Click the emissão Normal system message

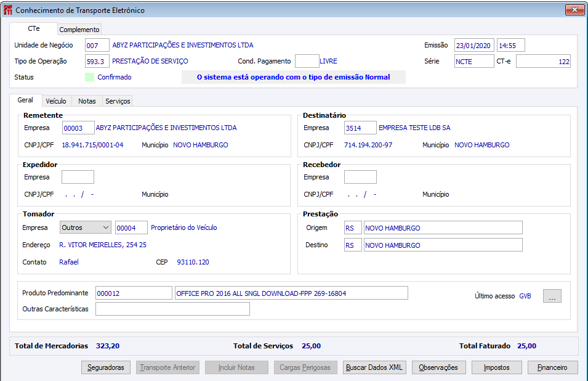pos(293,77)
